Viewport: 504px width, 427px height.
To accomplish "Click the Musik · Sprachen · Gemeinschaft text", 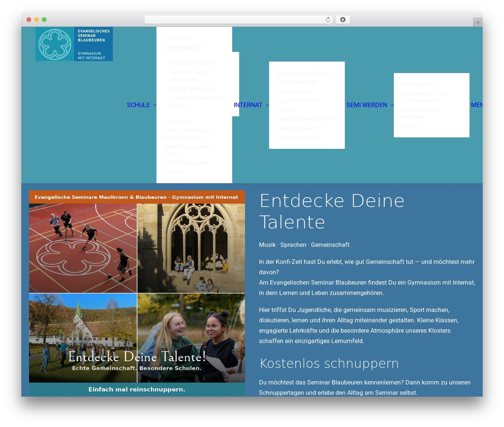I will [x=304, y=245].
